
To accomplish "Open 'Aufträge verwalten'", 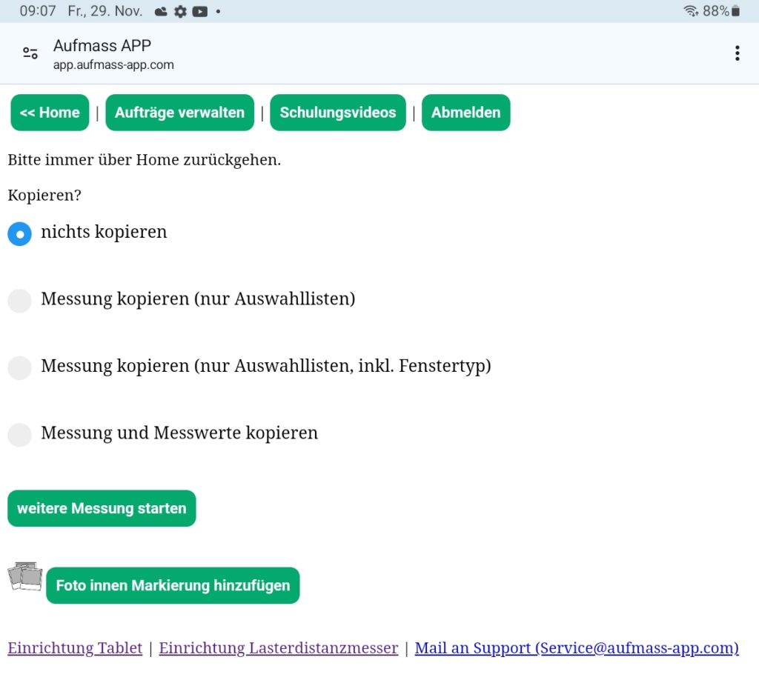I will (x=179, y=113).
